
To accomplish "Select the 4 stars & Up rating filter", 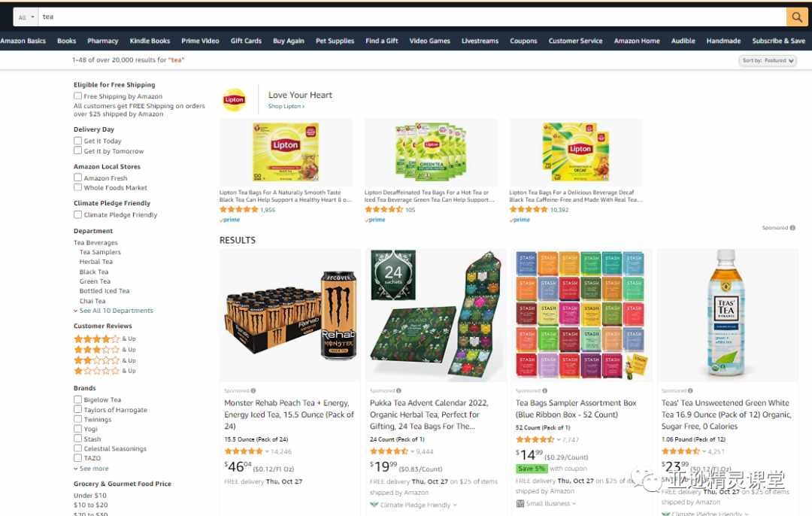I will pyautogui.click(x=105, y=338).
